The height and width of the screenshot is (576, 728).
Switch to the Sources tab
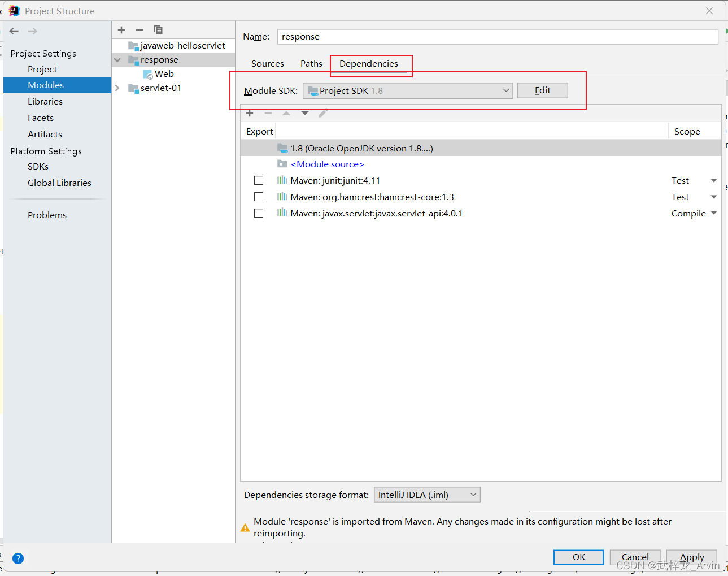pyautogui.click(x=268, y=64)
